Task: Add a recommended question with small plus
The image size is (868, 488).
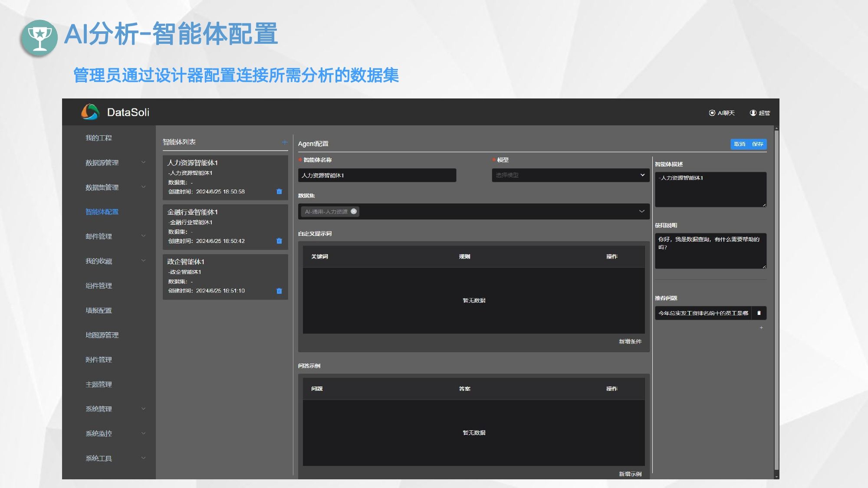Action: click(761, 328)
